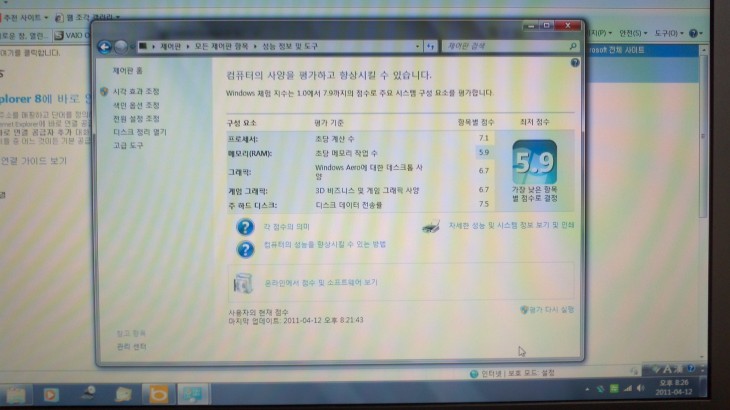Click the Control Panel taskbar icon
This screenshot has height=410, width=730.
point(193,395)
